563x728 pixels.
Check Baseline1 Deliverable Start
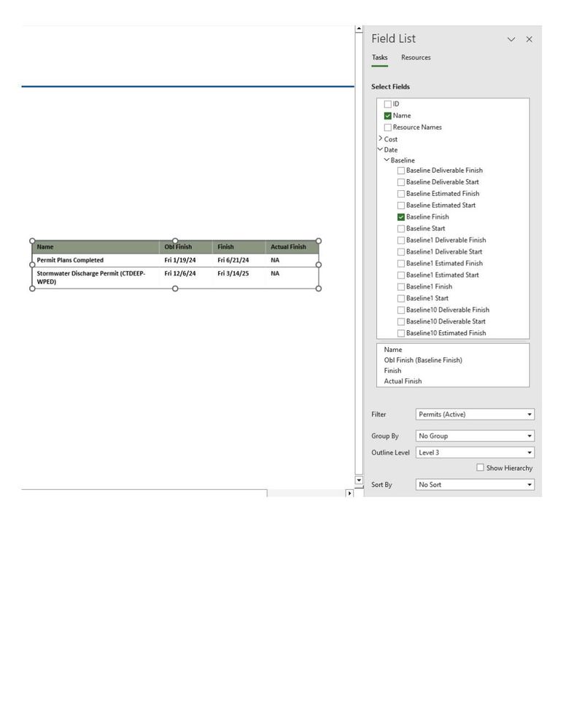(401, 251)
